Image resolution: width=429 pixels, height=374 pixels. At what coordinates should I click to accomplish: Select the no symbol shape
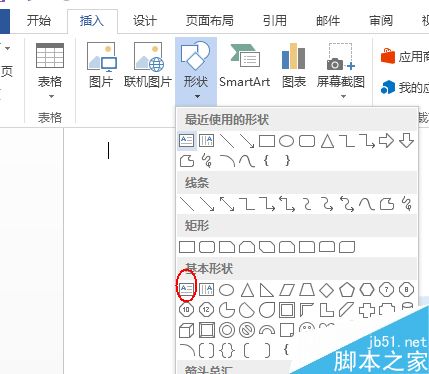[x=247, y=331]
